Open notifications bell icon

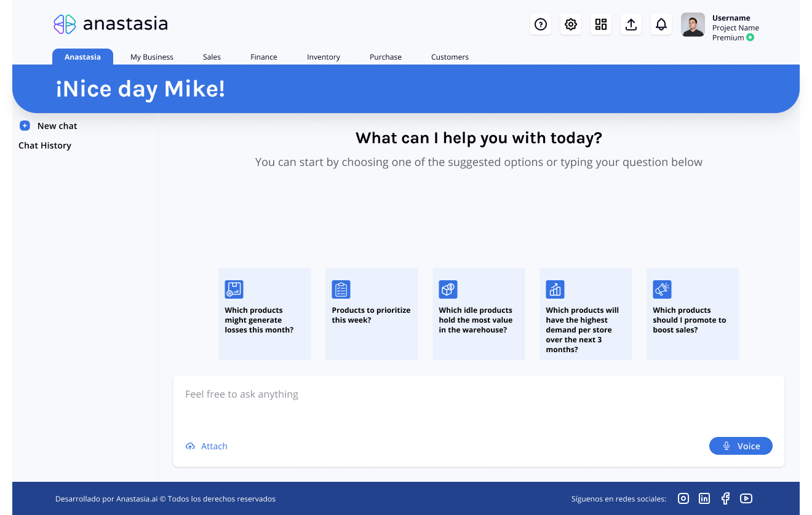661,25
